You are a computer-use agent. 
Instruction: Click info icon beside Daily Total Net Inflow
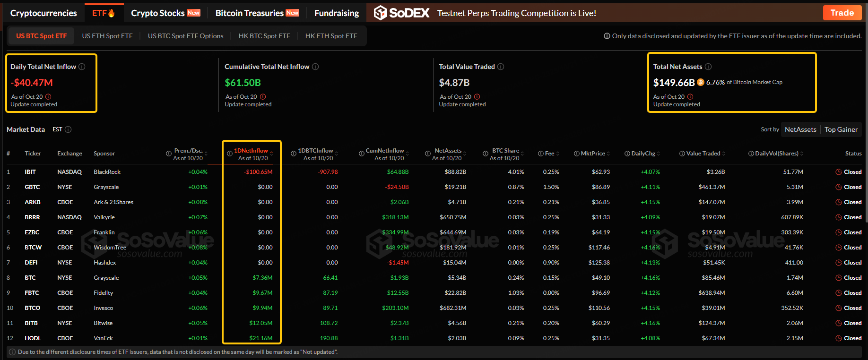(82, 67)
